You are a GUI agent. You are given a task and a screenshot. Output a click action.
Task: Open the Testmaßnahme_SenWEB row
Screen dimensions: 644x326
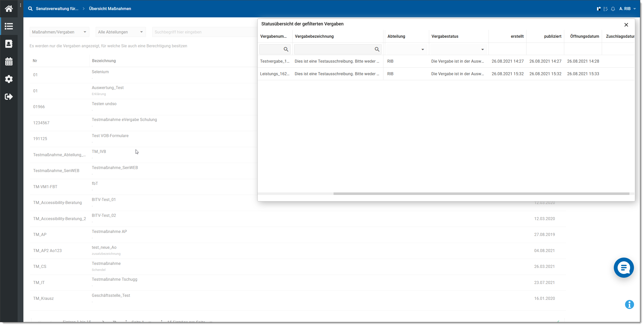(x=143, y=171)
